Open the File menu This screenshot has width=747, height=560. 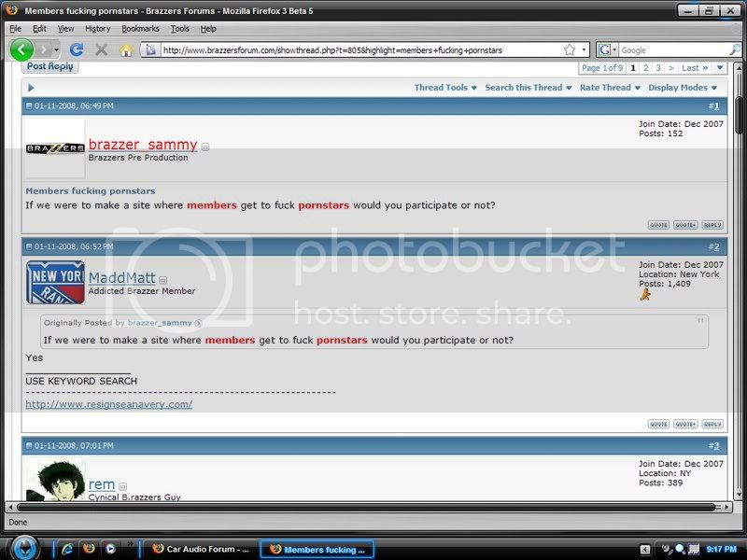(15, 29)
